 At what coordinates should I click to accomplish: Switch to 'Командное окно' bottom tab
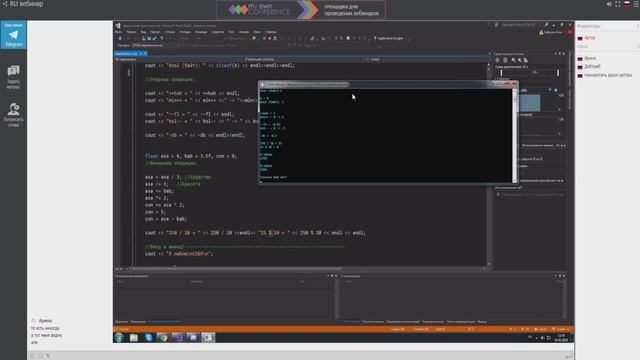(433, 322)
